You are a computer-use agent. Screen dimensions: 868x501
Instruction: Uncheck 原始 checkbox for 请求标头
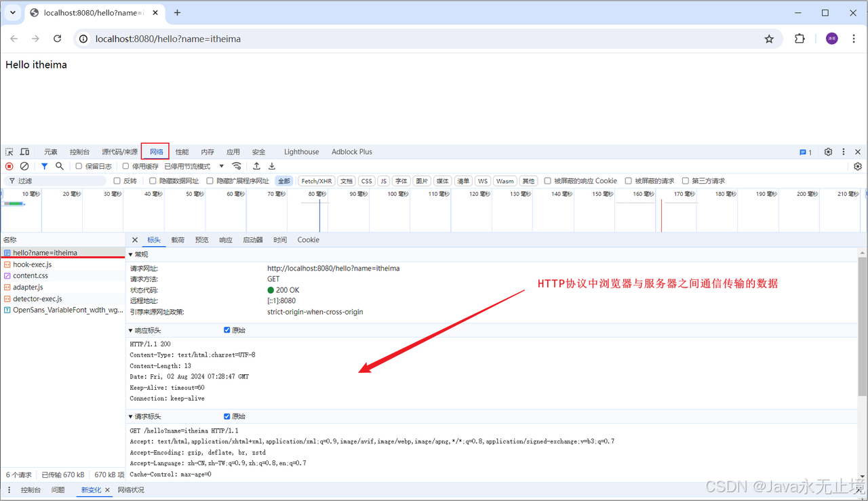(227, 416)
